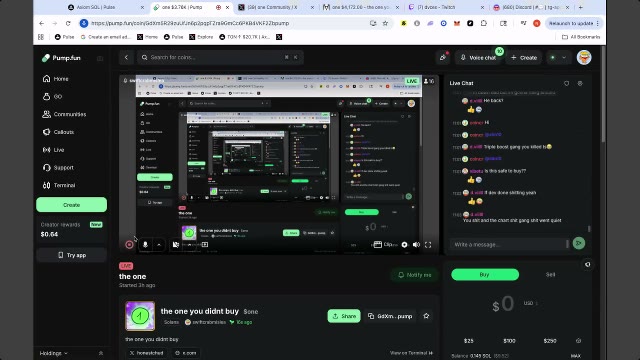Click MAX amount
Viewport: 640px width, 360px height.
576,356
